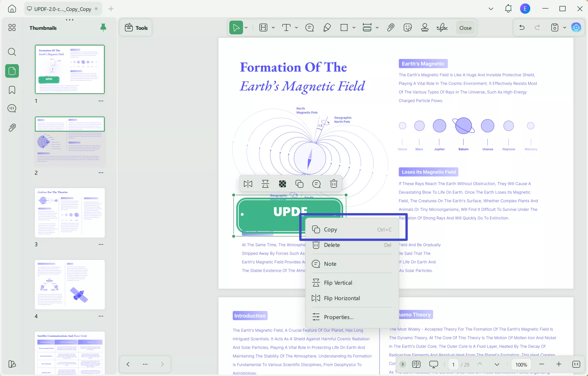Select the signature tool
The width and height of the screenshot is (588, 376).
point(442,27)
